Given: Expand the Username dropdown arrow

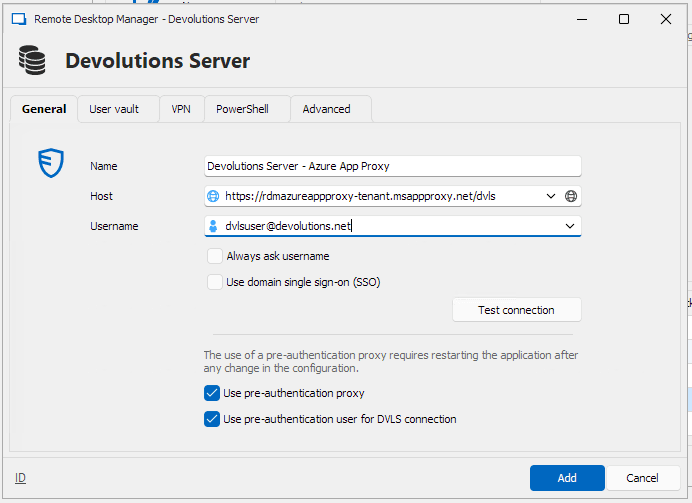Looking at the screenshot, I should click(570, 226).
